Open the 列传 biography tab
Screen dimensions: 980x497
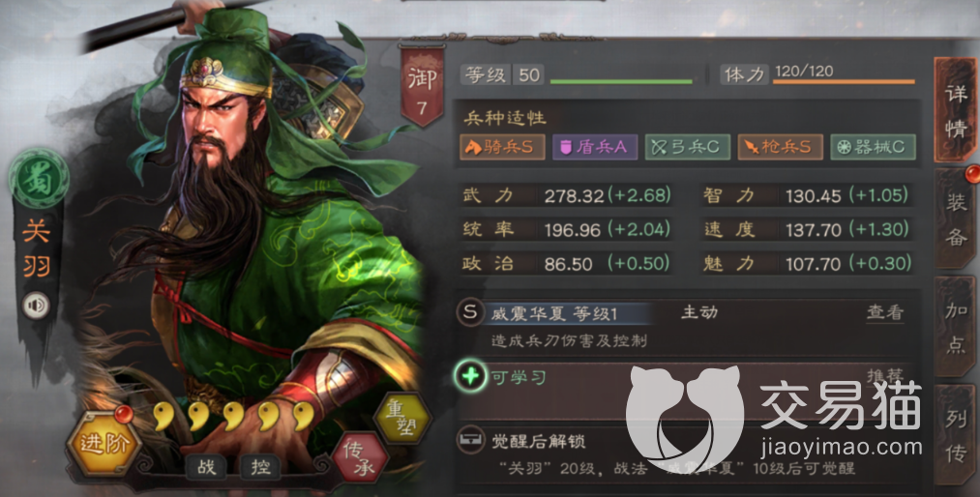[x=955, y=435]
